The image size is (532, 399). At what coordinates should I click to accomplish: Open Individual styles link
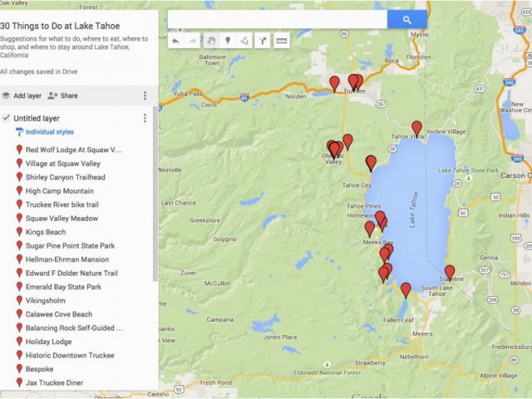tap(50, 132)
